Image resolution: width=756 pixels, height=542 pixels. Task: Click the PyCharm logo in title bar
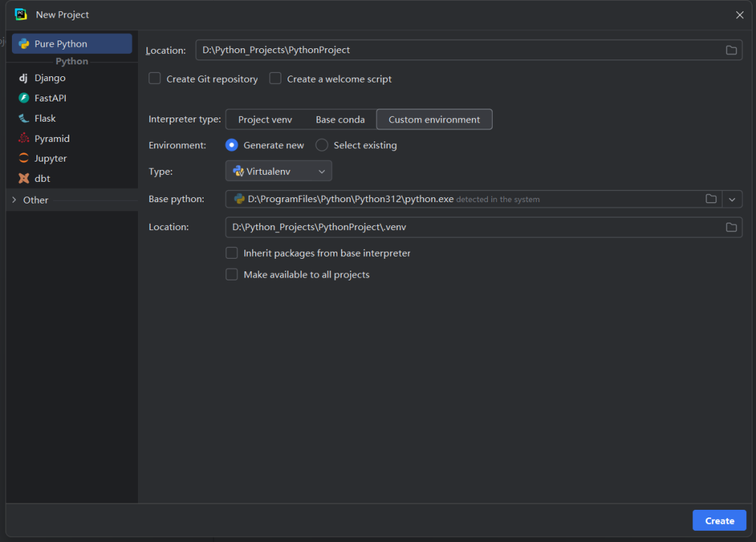(21, 15)
